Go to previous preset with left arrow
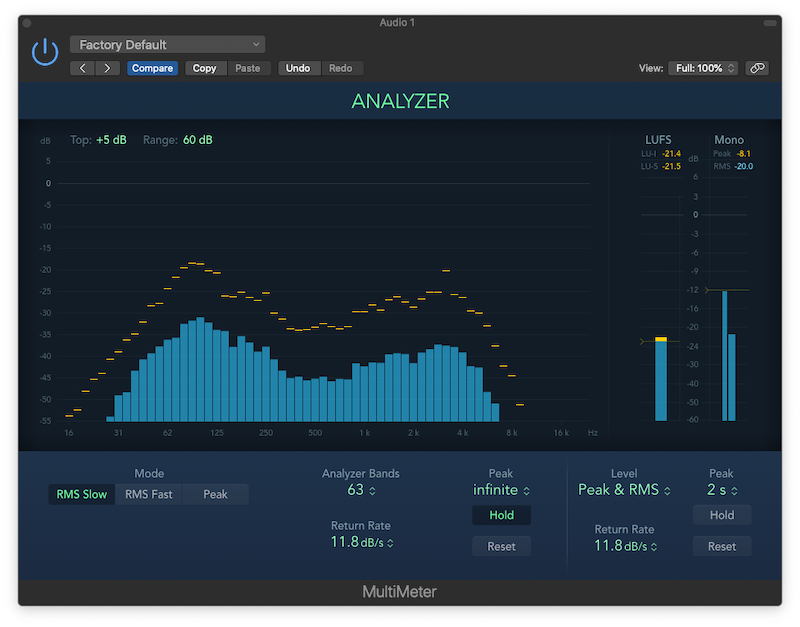The image size is (800, 627). click(x=83, y=68)
